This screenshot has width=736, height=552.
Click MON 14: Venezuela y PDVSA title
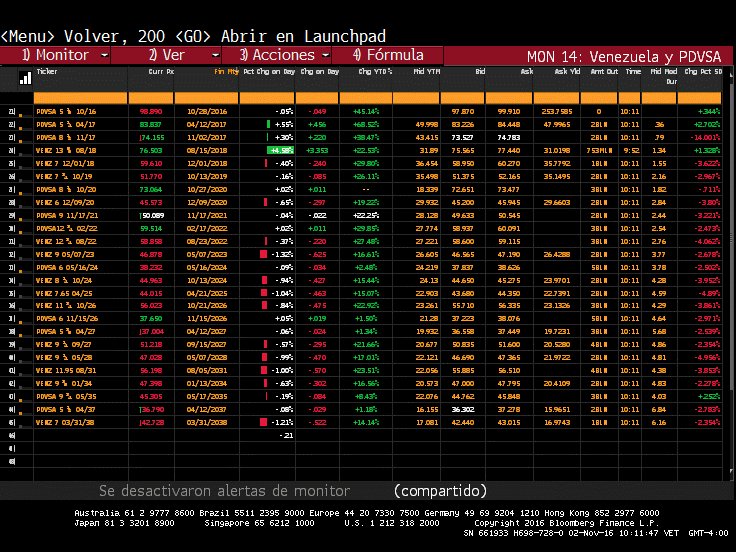point(624,57)
